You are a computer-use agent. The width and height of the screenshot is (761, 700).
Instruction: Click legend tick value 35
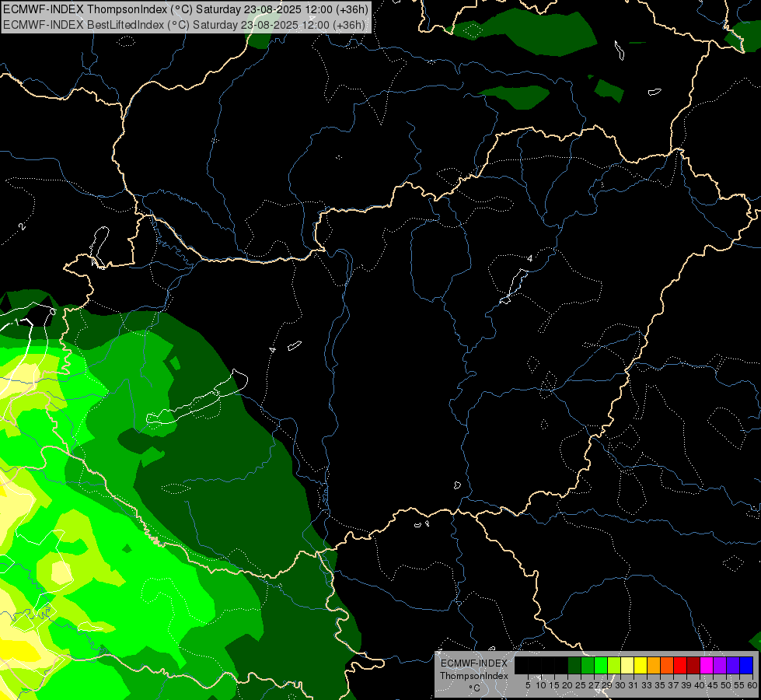(660, 685)
